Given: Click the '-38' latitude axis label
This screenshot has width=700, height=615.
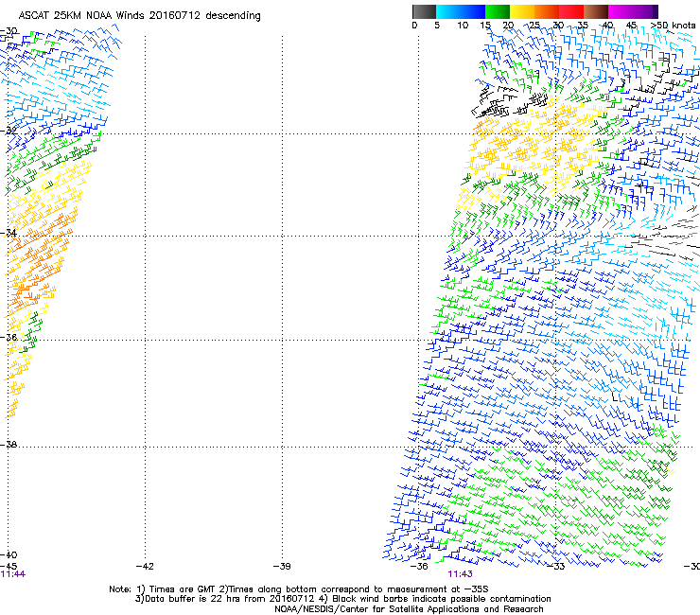Looking at the screenshot, I should pyautogui.click(x=9, y=445).
